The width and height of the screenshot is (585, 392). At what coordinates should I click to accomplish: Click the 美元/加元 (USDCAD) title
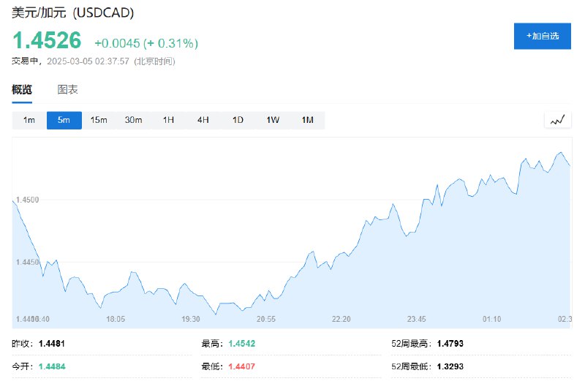[x=72, y=12]
